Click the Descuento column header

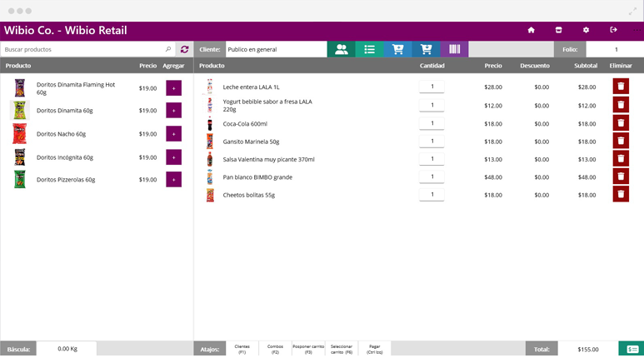point(535,66)
